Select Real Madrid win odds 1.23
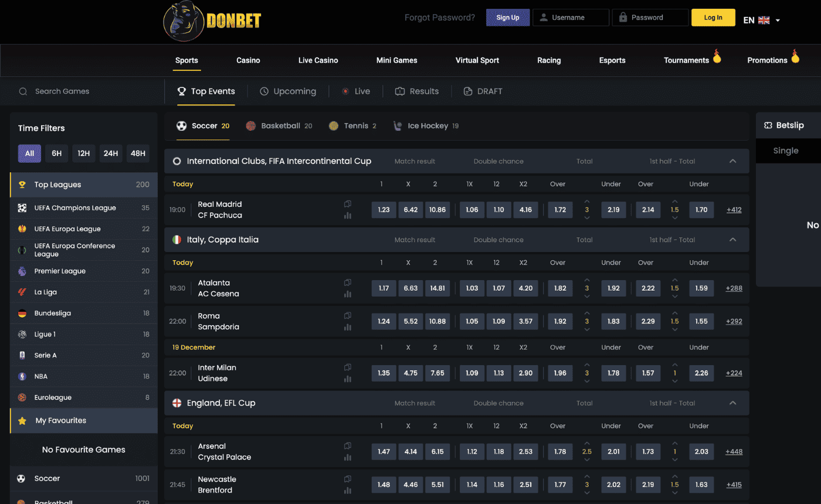 (x=384, y=210)
